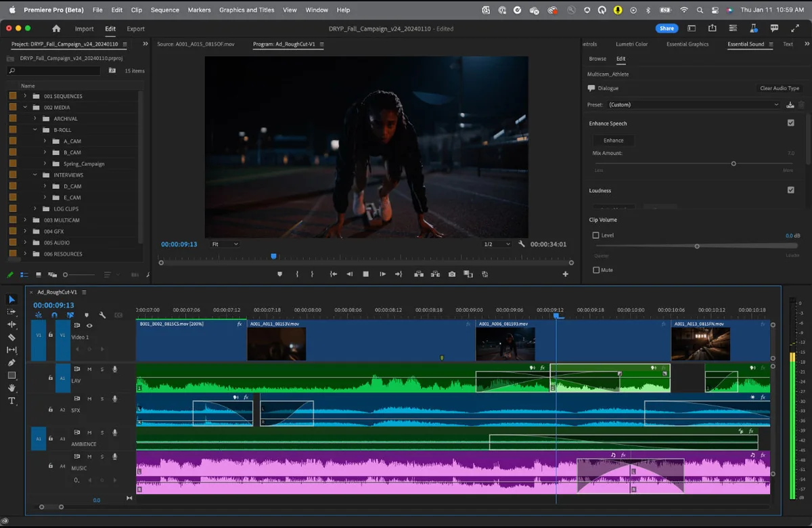Click the Share button

[x=667, y=28]
